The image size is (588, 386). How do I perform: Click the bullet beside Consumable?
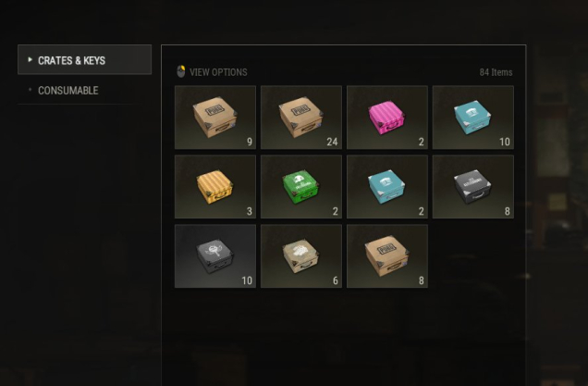tap(30, 90)
